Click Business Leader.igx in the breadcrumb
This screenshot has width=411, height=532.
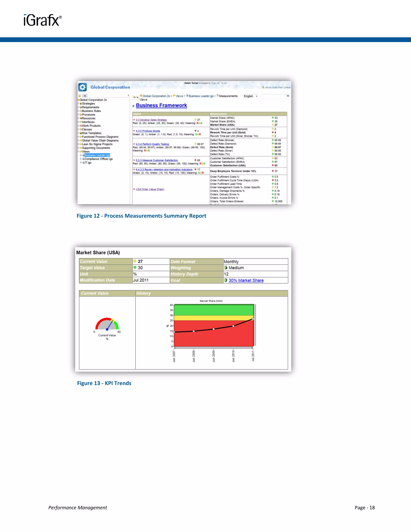201,96
